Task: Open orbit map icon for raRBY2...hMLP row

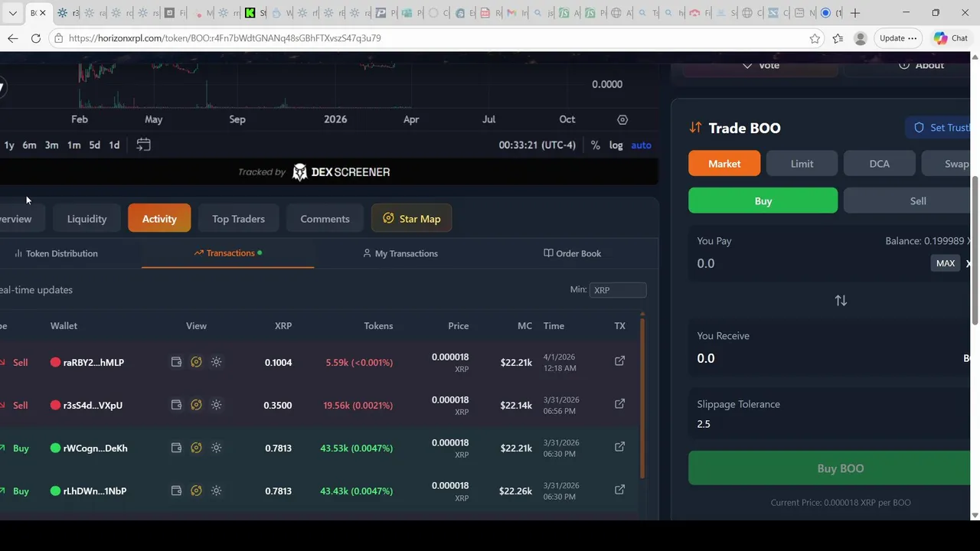Action: 196,362
